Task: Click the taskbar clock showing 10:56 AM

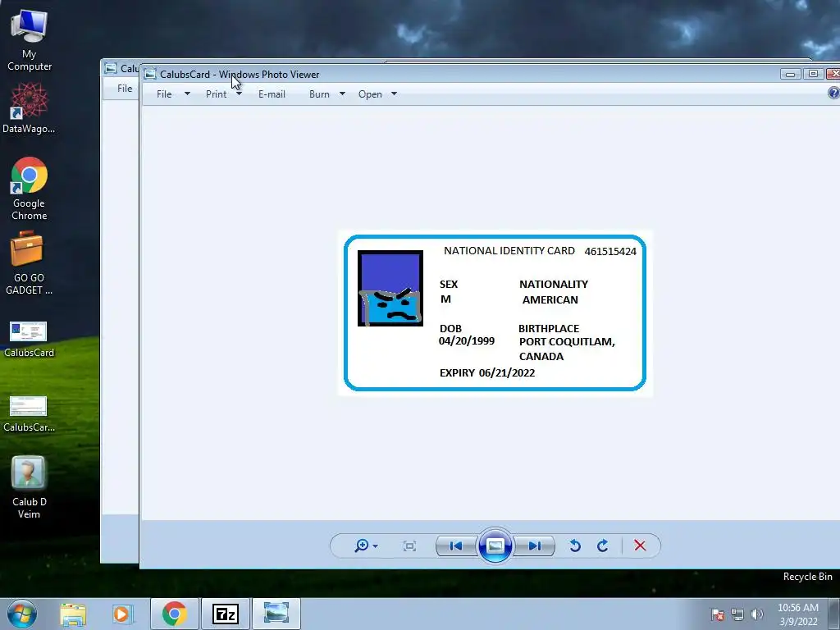Action: [x=798, y=614]
